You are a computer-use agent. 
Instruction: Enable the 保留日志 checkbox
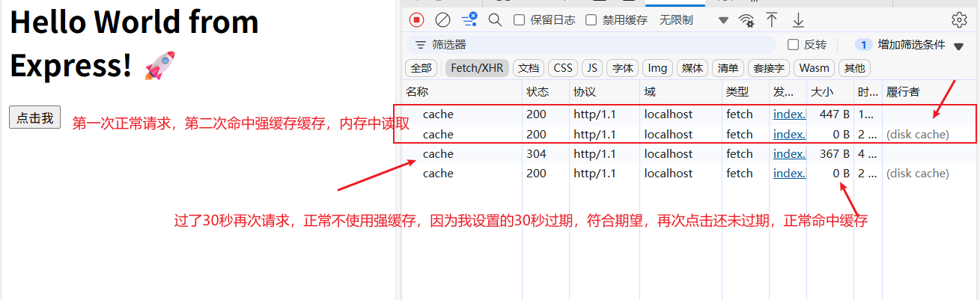pyautogui.click(x=519, y=20)
